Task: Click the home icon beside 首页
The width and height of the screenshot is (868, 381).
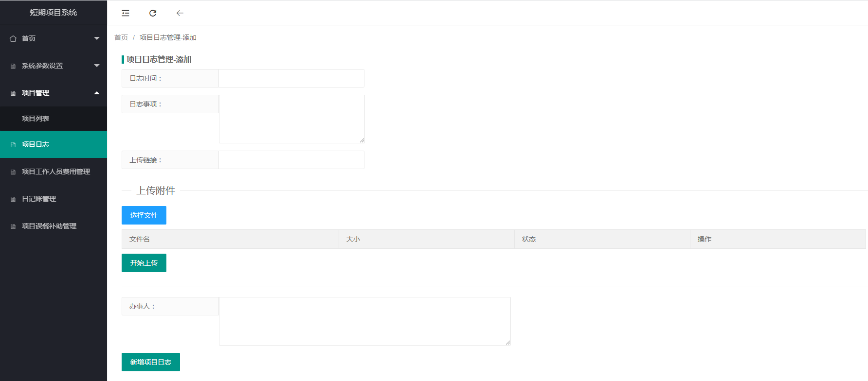Action: [x=13, y=38]
